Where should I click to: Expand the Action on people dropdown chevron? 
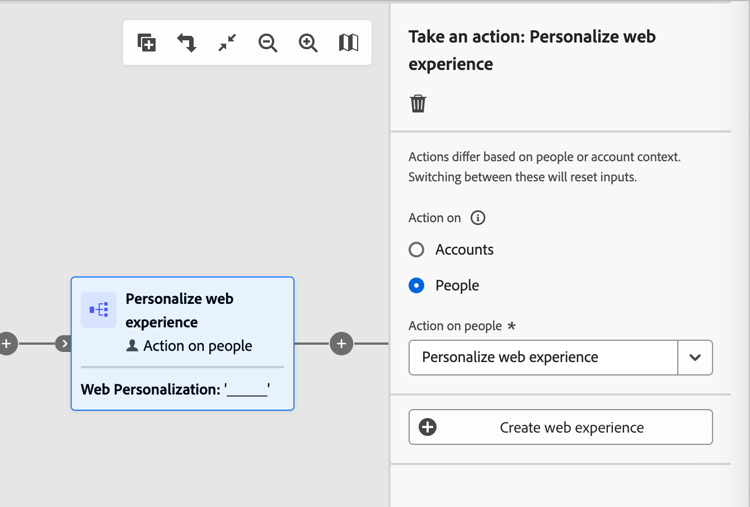point(695,357)
